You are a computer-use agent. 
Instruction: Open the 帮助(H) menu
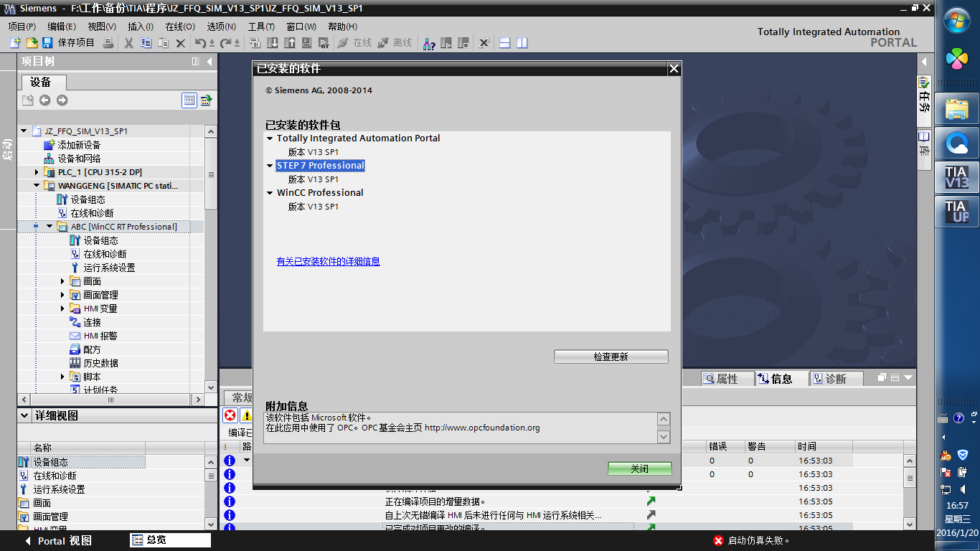click(343, 27)
